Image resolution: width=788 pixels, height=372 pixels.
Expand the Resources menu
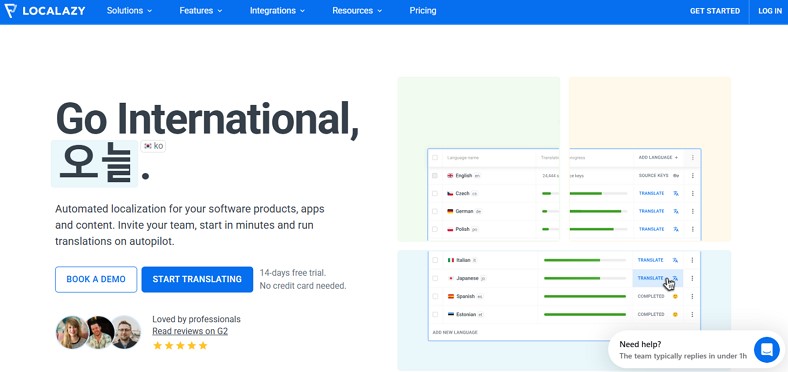[357, 11]
